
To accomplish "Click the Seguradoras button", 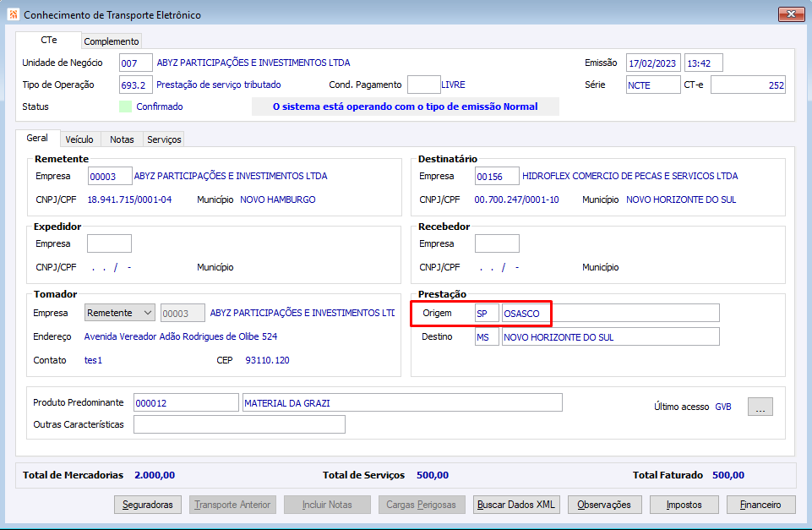I will [x=148, y=505].
